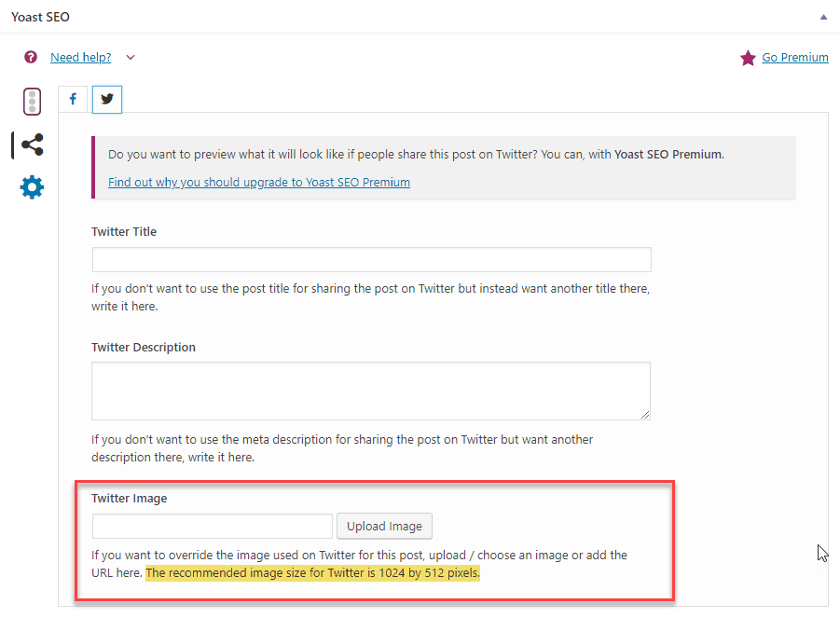This screenshot has width=840, height=618.
Task: Click the Yoast SEO panel title
Action: 40,17
